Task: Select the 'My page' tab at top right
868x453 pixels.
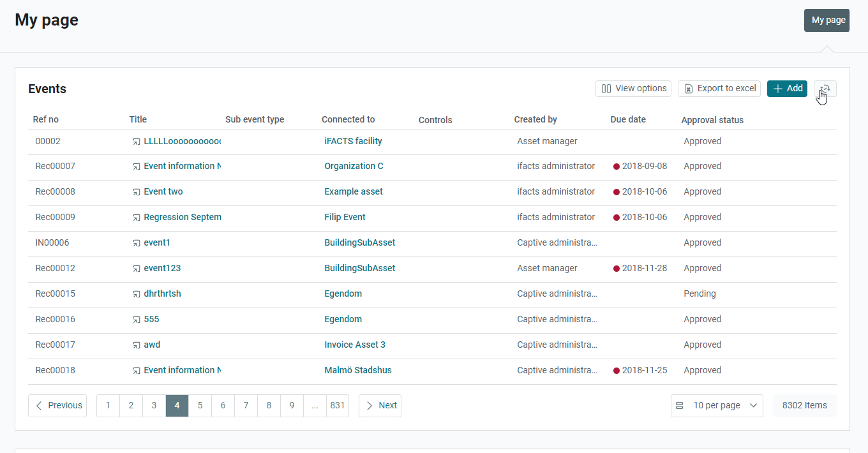Action: [827, 20]
